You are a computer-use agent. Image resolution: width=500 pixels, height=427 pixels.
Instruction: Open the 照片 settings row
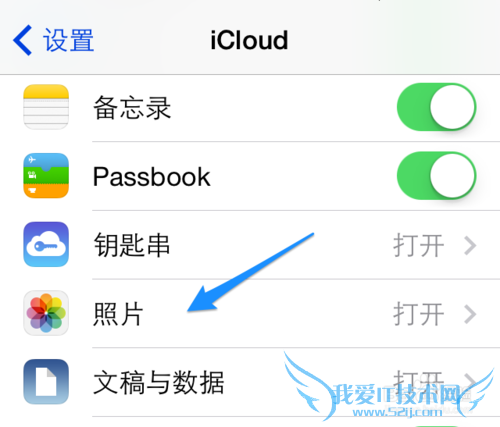[x=250, y=313]
